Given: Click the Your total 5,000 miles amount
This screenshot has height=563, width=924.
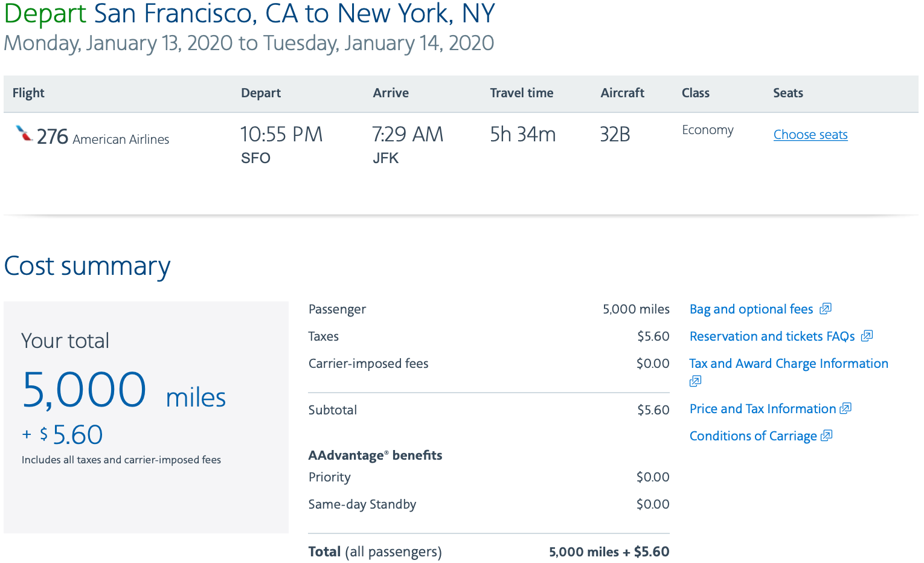Looking at the screenshot, I should click(x=124, y=390).
